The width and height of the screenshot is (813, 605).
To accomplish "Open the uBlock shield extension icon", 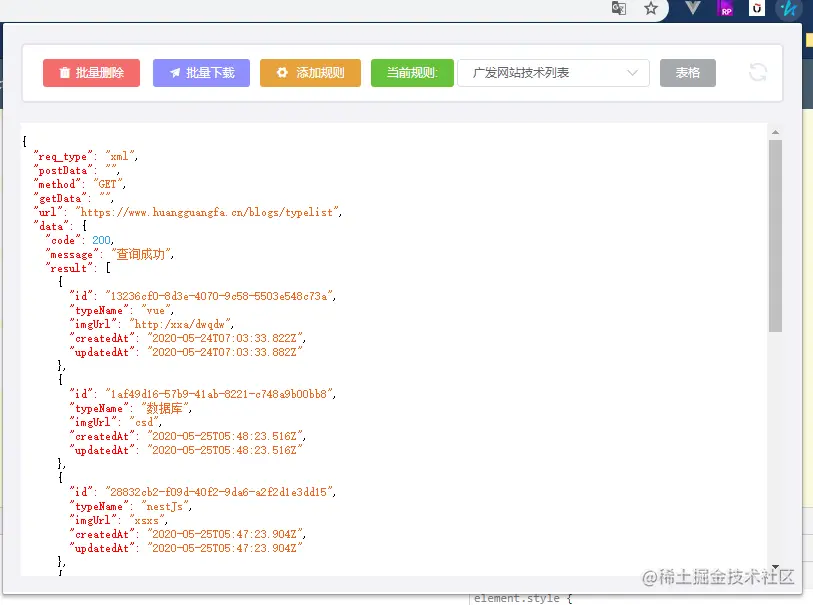I will (757, 8).
